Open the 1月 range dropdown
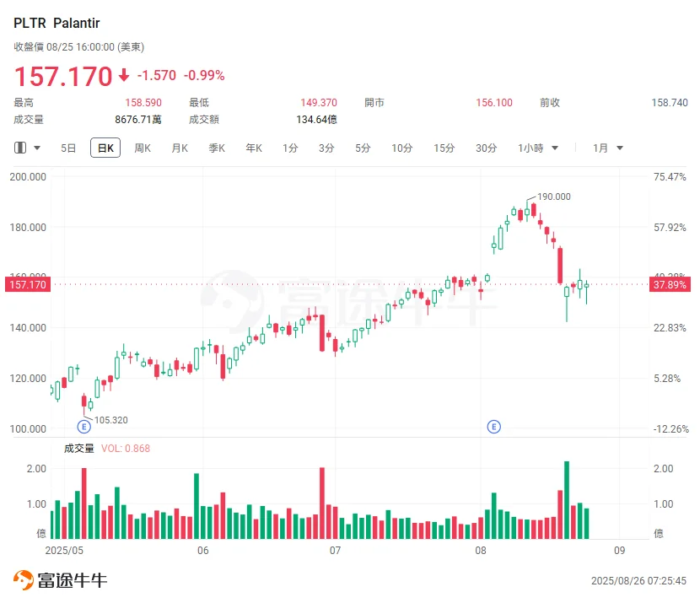This screenshot has height=603, width=700. click(607, 148)
